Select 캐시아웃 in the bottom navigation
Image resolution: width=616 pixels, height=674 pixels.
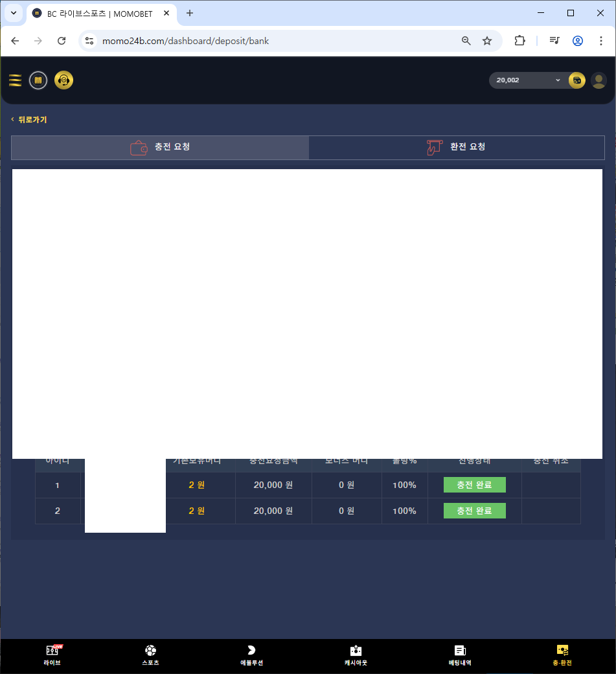pyautogui.click(x=356, y=655)
